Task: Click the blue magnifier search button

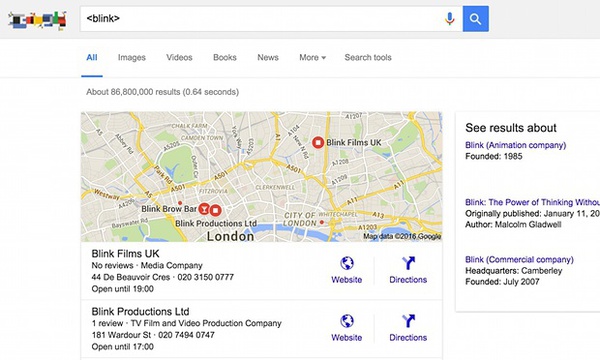Action: (x=475, y=18)
